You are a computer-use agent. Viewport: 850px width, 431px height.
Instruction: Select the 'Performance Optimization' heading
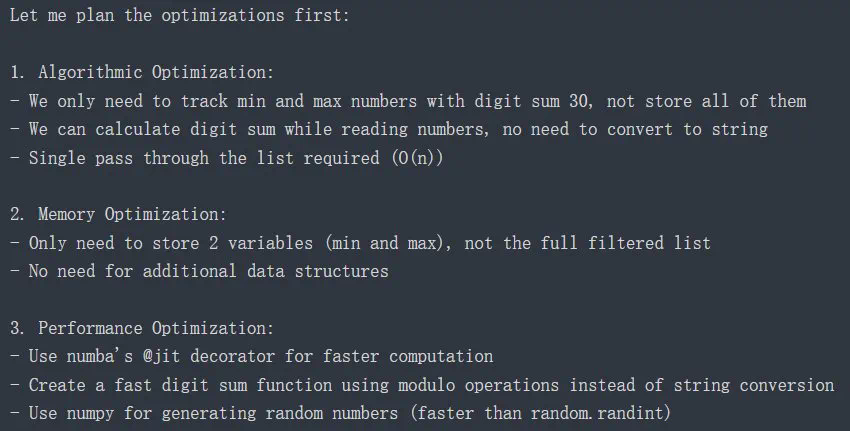156,328
